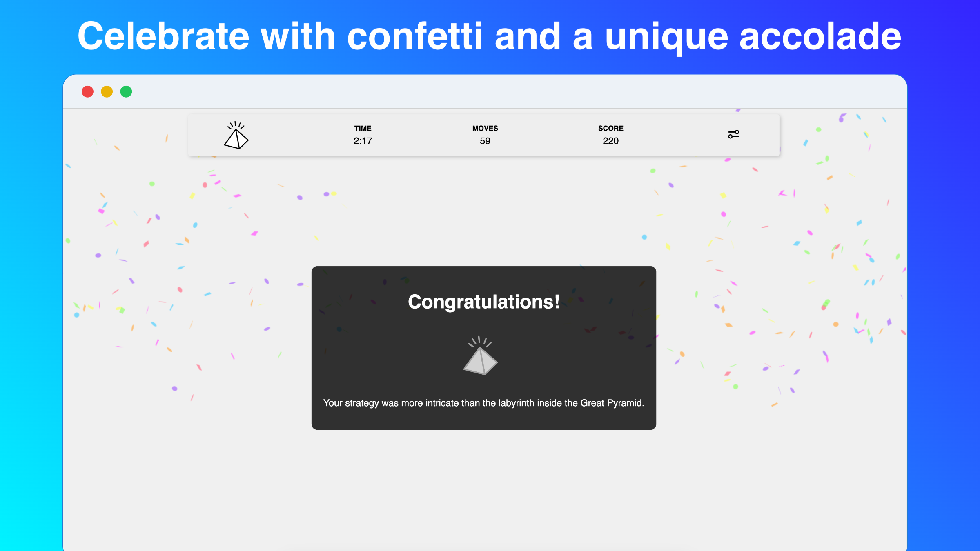Click stats bar gap between logo and TIME
This screenshot has width=980, height=551.
tap(300, 135)
